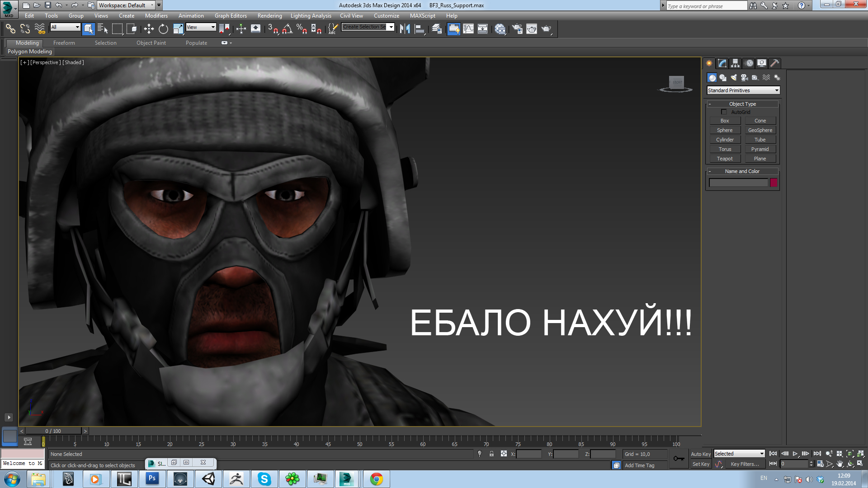
Task: Click the Teapot primitive button
Action: point(725,159)
